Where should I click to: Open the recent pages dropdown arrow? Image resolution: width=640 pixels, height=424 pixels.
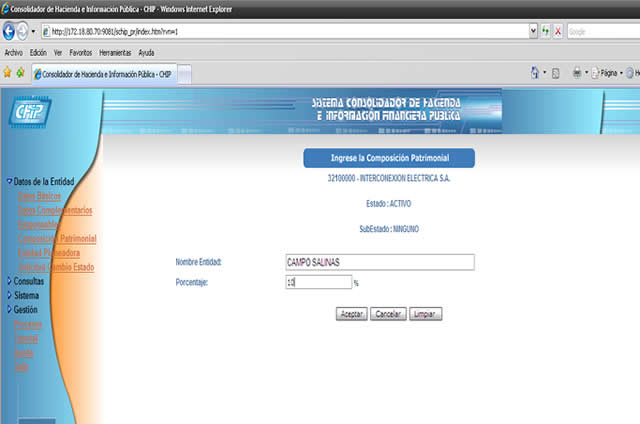[x=33, y=31]
